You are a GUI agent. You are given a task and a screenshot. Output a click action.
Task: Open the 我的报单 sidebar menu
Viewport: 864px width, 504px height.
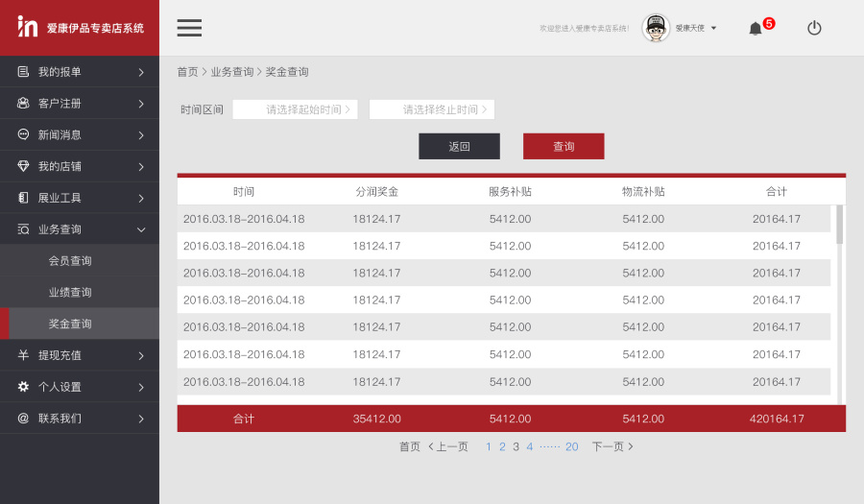coord(80,72)
